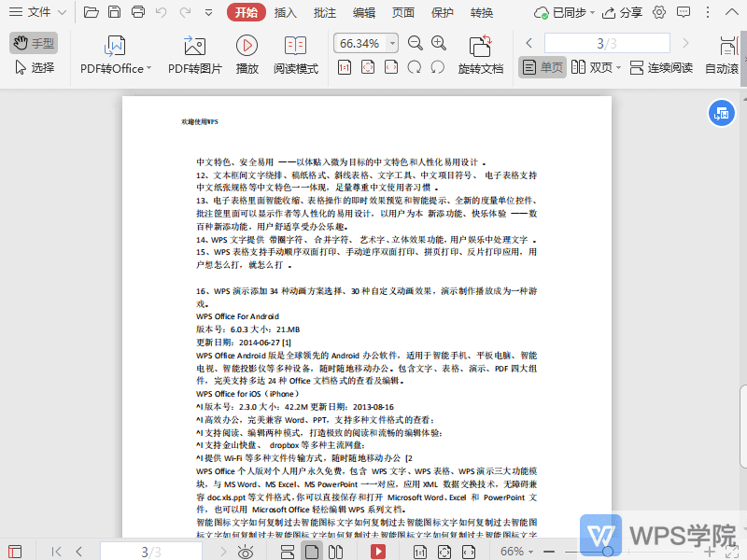Select the hand tool (手型)
The image size is (747, 560).
35,42
